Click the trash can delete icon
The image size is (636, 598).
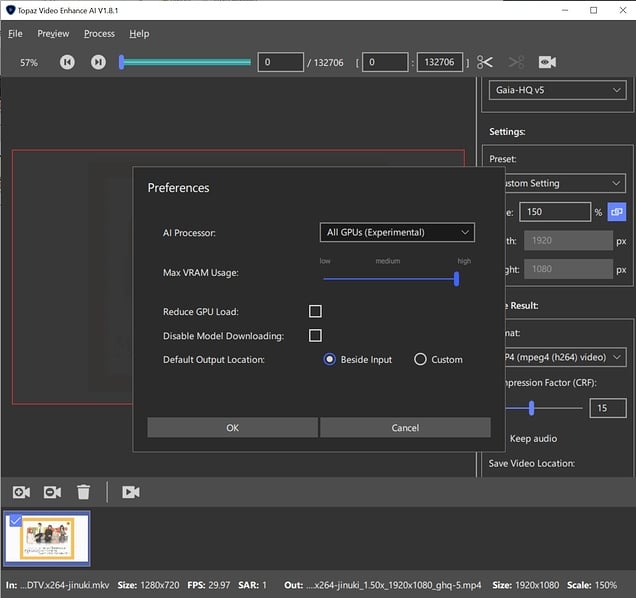point(84,492)
